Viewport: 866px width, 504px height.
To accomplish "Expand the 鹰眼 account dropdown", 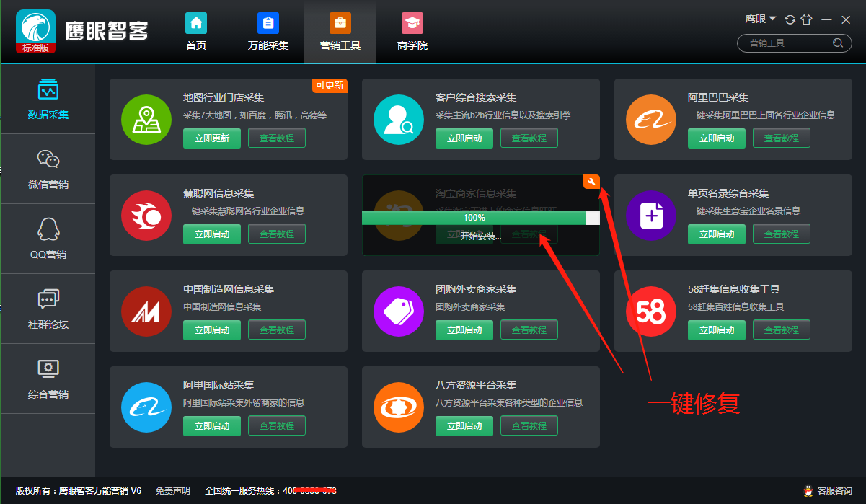I will click(761, 19).
